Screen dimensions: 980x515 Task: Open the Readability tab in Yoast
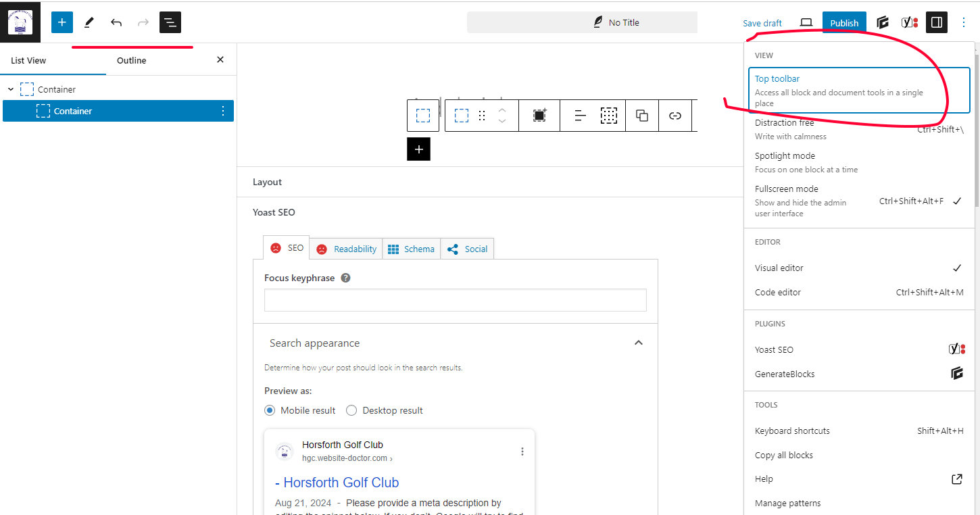[x=347, y=249]
